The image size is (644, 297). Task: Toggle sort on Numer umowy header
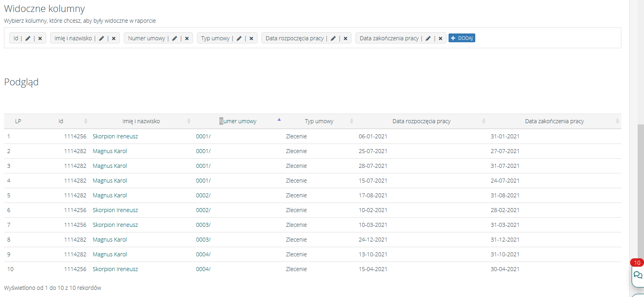[238, 121]
